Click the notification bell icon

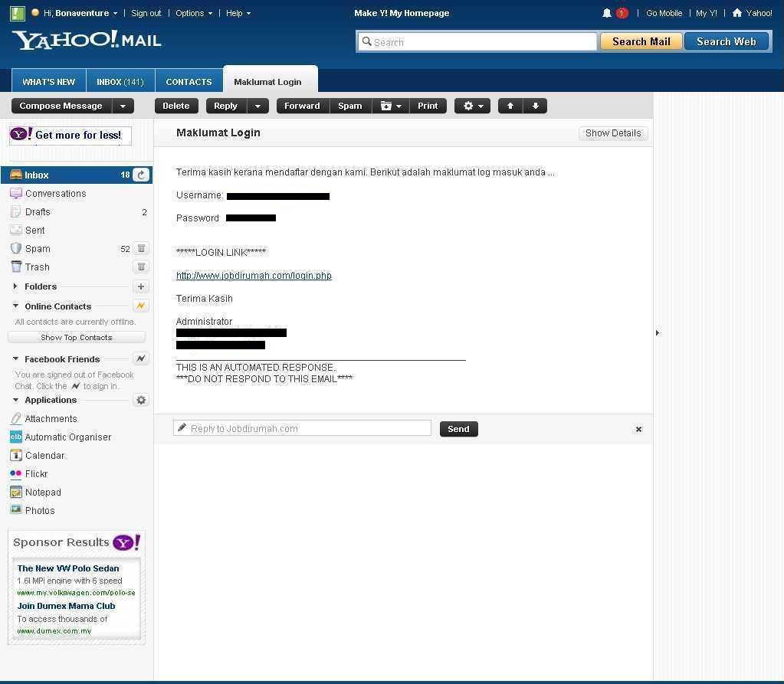[x=606, y=13]
